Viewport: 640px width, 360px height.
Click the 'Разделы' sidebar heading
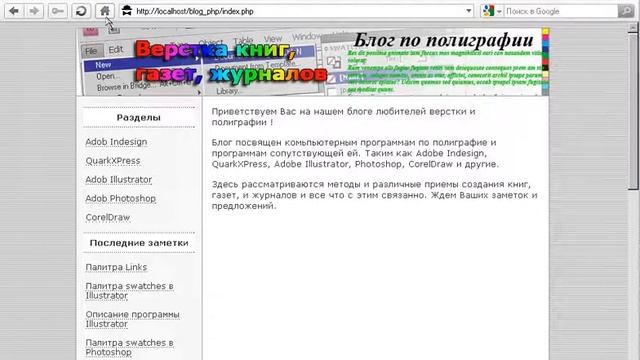tap(139, 118)
